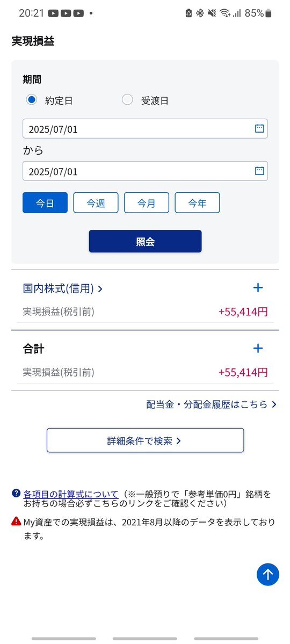Tap the first YouTube notification icon

coord(53,13)
